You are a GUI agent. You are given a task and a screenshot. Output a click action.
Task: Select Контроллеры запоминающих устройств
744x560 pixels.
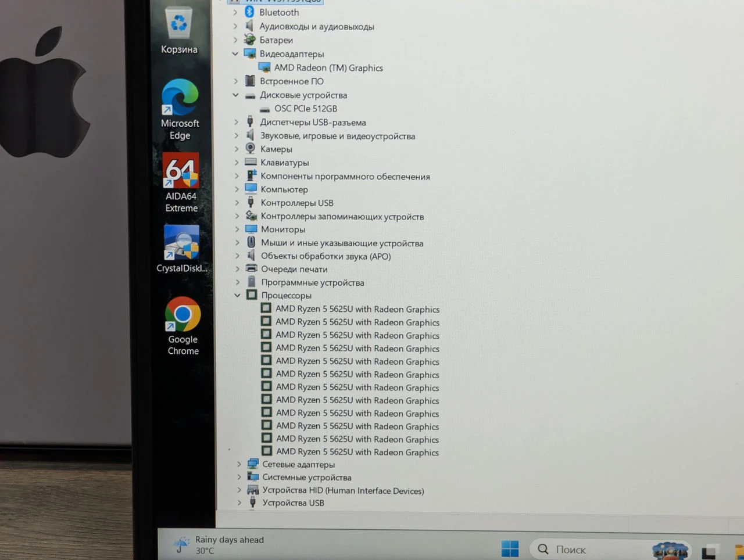click(342, 216)
